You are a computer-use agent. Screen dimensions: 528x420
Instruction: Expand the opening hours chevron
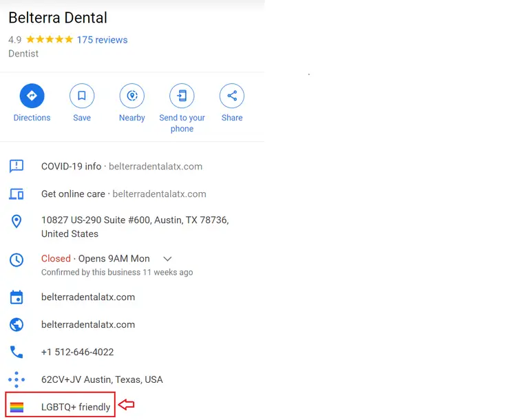click(x=167, y=259)
